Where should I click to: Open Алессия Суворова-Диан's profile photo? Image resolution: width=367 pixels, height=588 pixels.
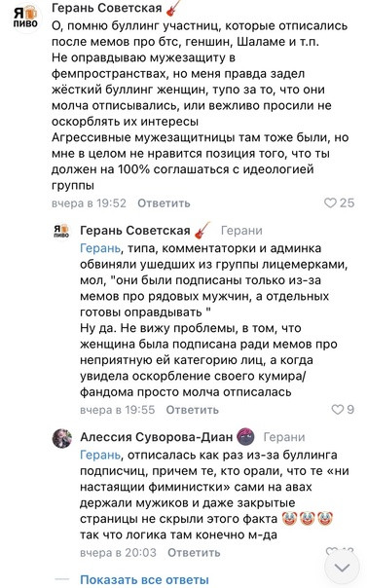pos(62,438)
